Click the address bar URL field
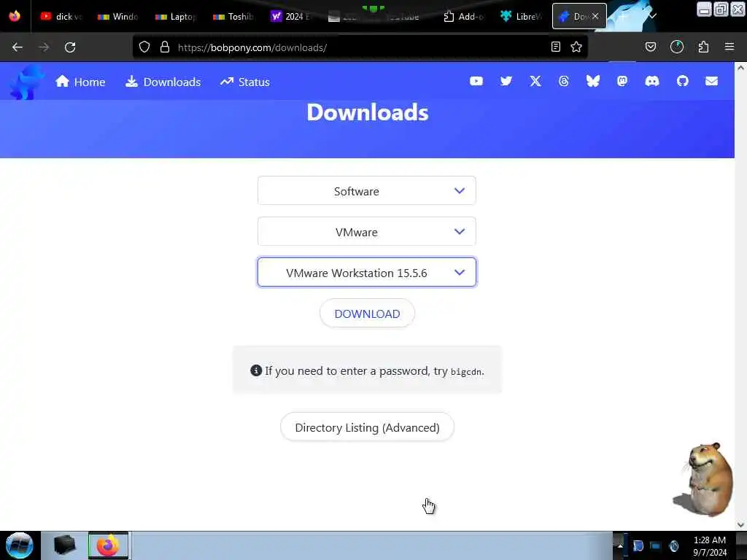This screenshot has width=747, height=560. point(360,47)
